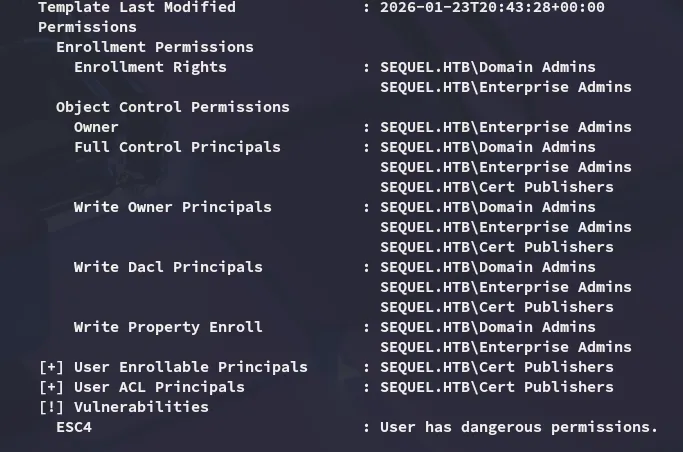Click the 'Enrollment Rights' label
Viewport: 683px width, 452px height.
[150, 67]
